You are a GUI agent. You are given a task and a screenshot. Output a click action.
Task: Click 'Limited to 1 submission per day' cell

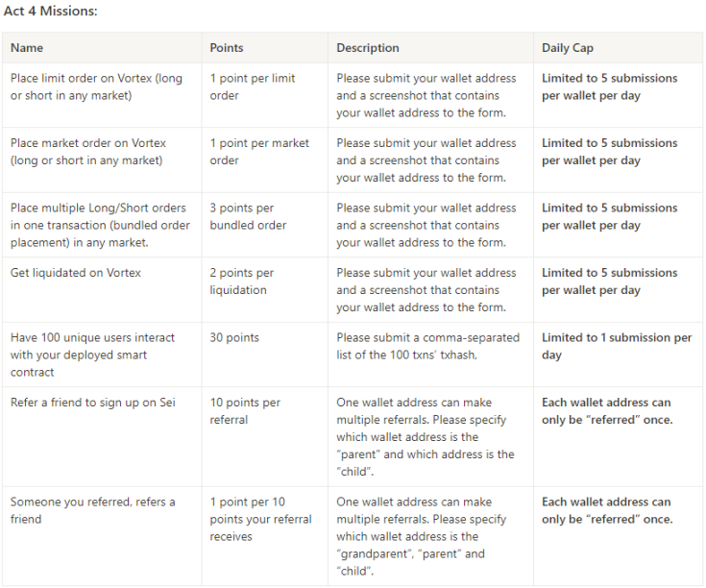click(616, 346)
